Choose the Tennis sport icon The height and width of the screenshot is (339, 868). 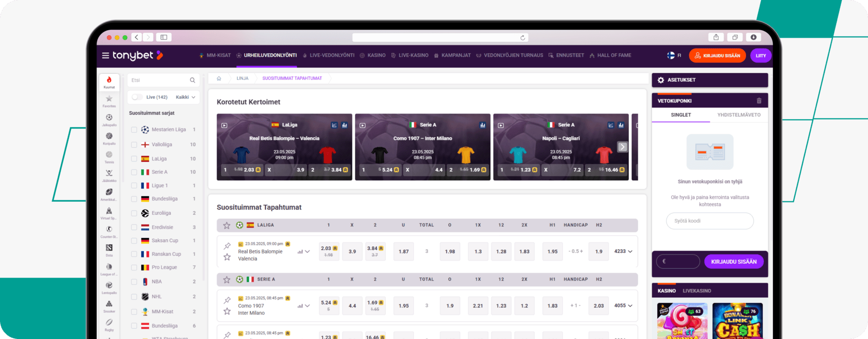(x=109, y=155)
